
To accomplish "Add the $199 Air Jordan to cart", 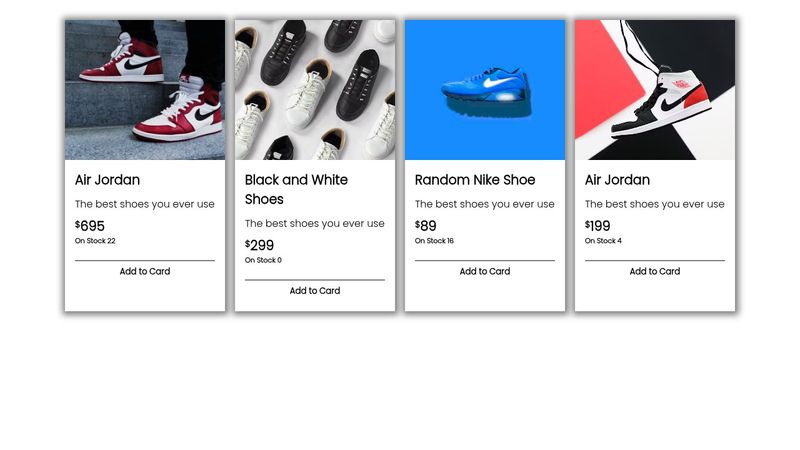I will tap(655, 271).
